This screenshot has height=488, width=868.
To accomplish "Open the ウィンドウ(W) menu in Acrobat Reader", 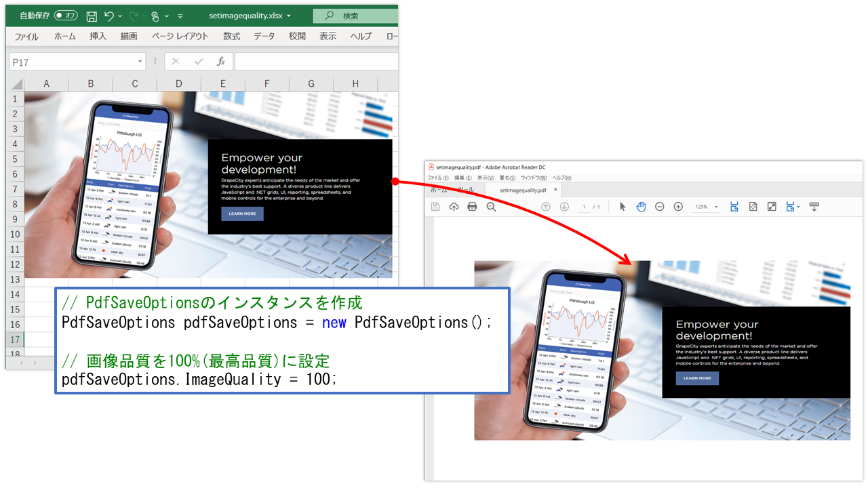I will 534,178.
